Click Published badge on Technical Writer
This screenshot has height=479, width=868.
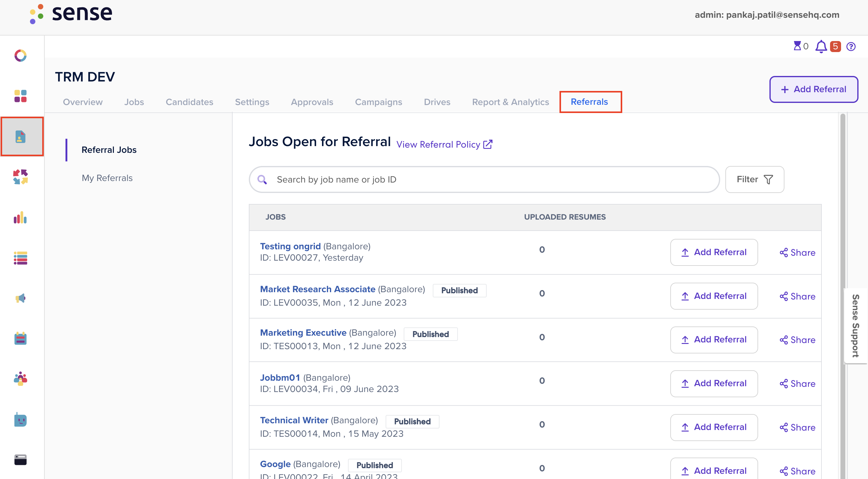tap(412, 421)
